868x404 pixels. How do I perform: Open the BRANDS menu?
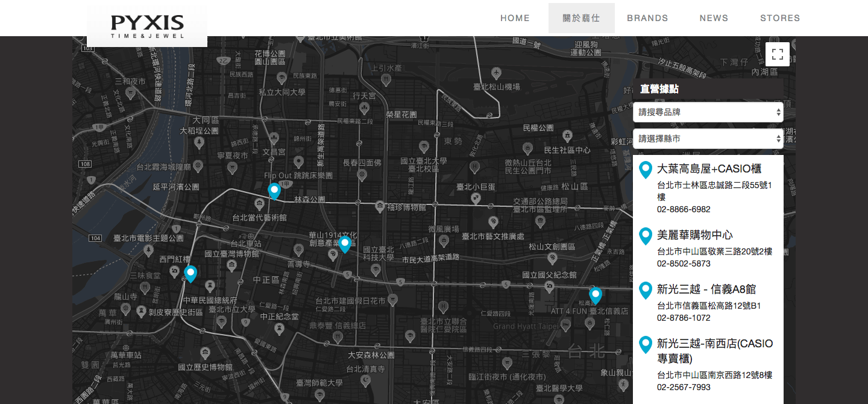647,18
